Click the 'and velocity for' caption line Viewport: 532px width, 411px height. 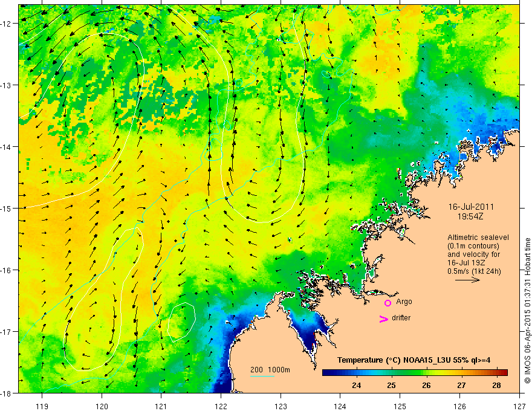click(x=473, y=254)
